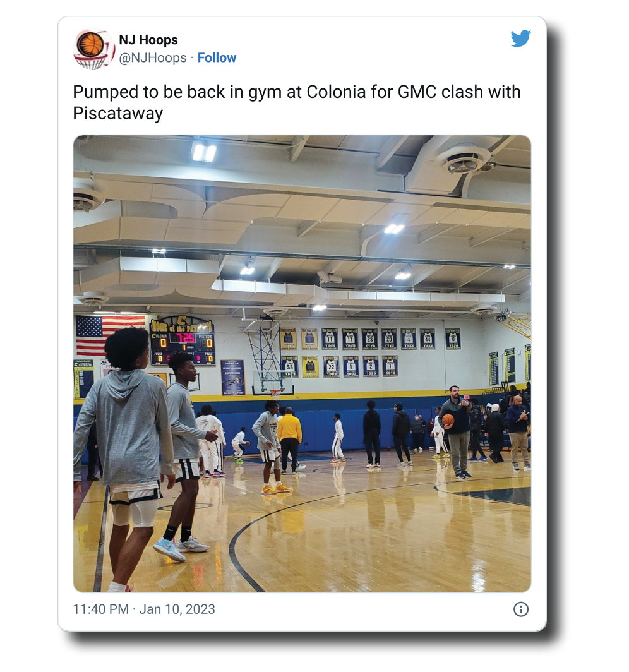Viewport: 629px width, 672px height.
Task: Click the ceiling lights in the photo
Action: tap(203, 152)
